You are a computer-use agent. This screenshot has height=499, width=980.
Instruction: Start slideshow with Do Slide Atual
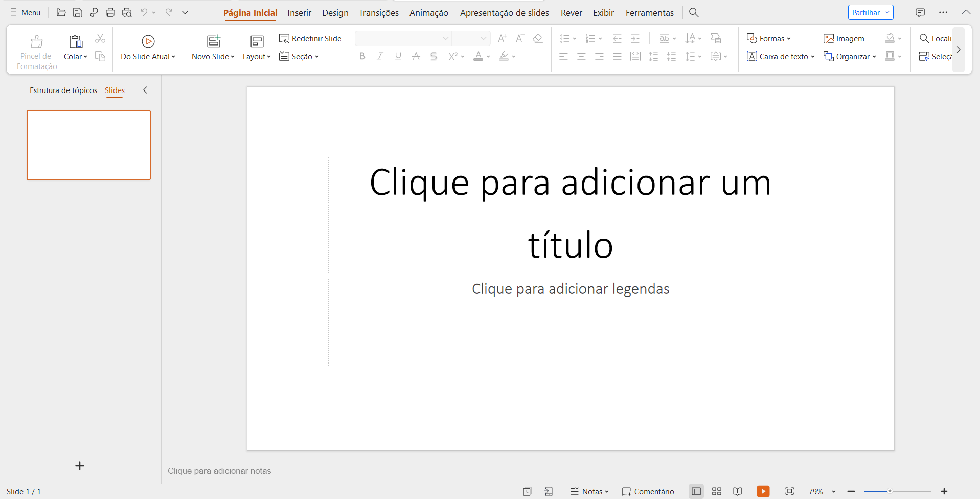[148, 48]
